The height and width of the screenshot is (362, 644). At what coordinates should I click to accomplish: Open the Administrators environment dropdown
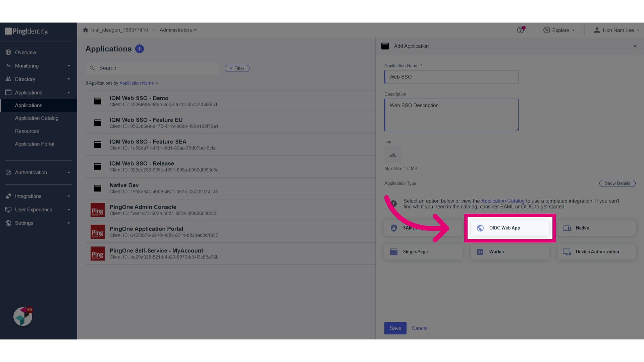tap(178, 30)
